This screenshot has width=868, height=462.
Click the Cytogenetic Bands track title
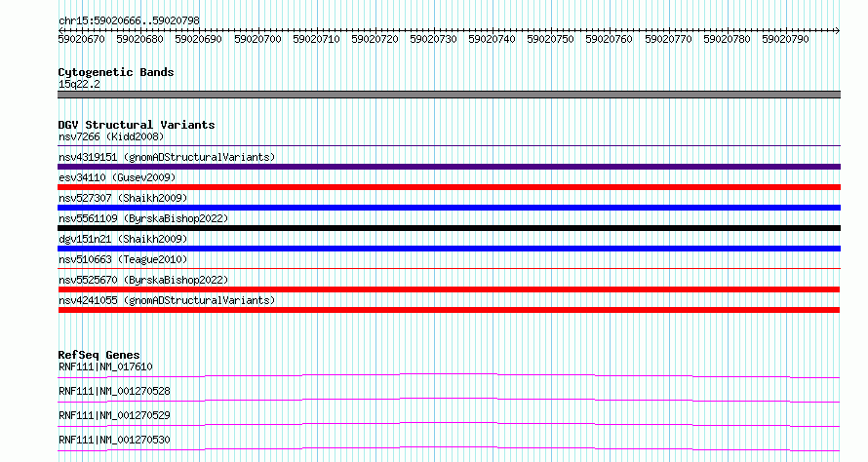(x=116, y=72)
